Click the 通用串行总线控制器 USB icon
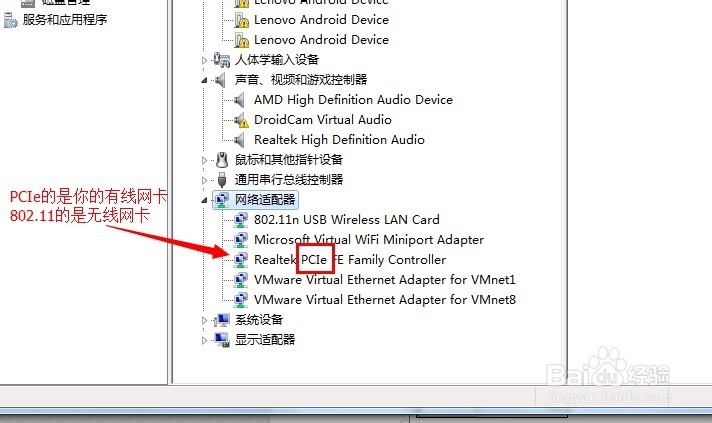This screenshot has height=423, width=712. pos(222,180)
